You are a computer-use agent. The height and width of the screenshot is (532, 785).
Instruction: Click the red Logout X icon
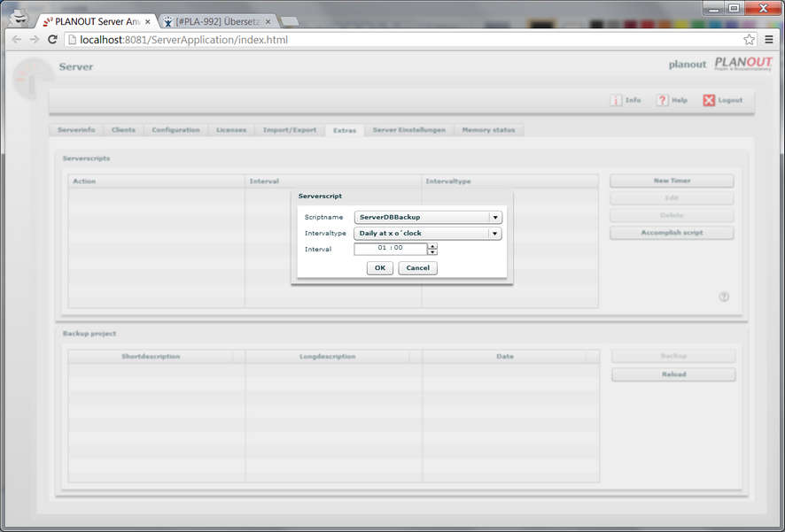(709, 101)
